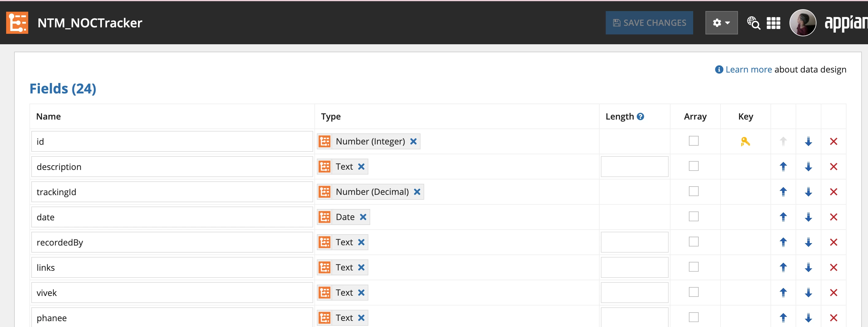Viewport: 868px width, 327px height.
Task: Move description field down with arrow
Action: click(x=808, y=167)
